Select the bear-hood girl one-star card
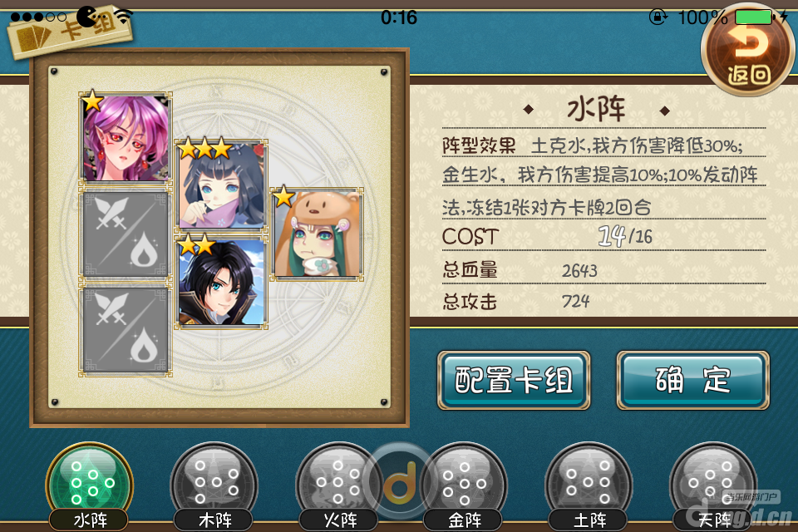 click(x=317, y=233)
